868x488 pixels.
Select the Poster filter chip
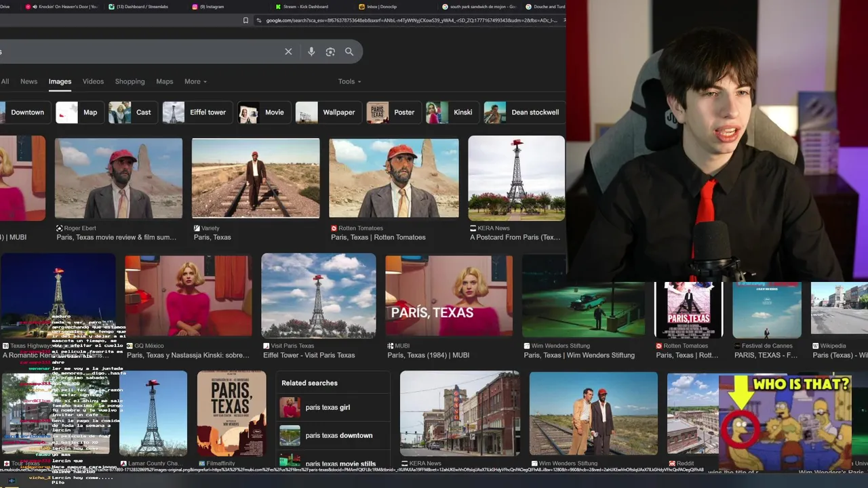(393, 113)
